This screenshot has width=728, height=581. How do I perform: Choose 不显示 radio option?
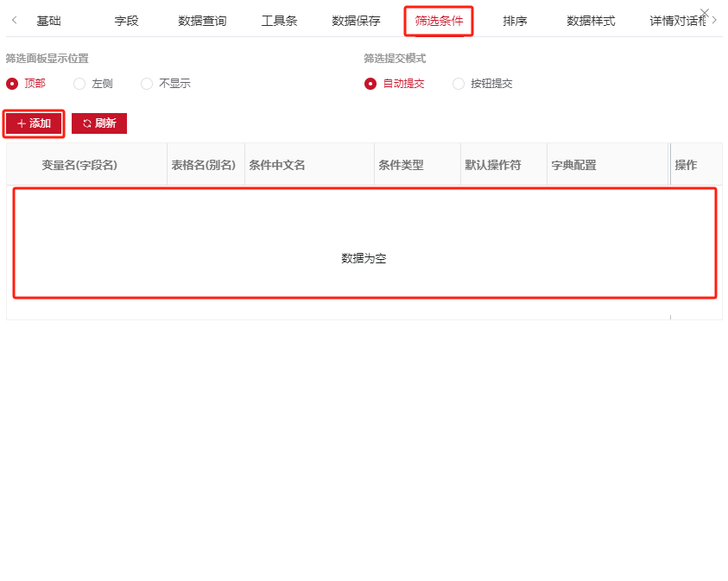[x=147, y=84]
